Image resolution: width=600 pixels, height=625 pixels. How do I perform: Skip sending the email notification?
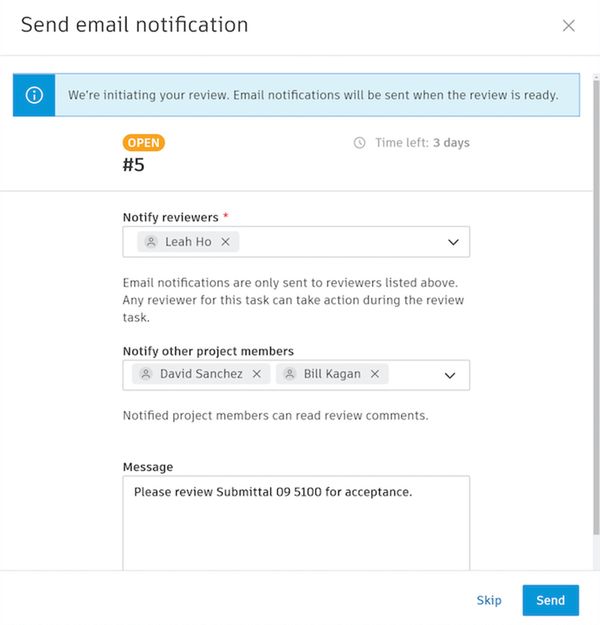click(489, 600)
